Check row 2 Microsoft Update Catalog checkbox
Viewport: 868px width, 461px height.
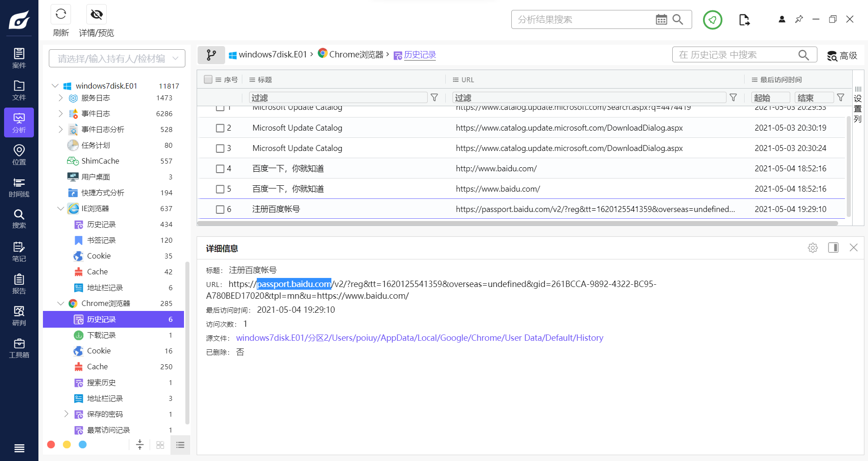coord(220,128)
